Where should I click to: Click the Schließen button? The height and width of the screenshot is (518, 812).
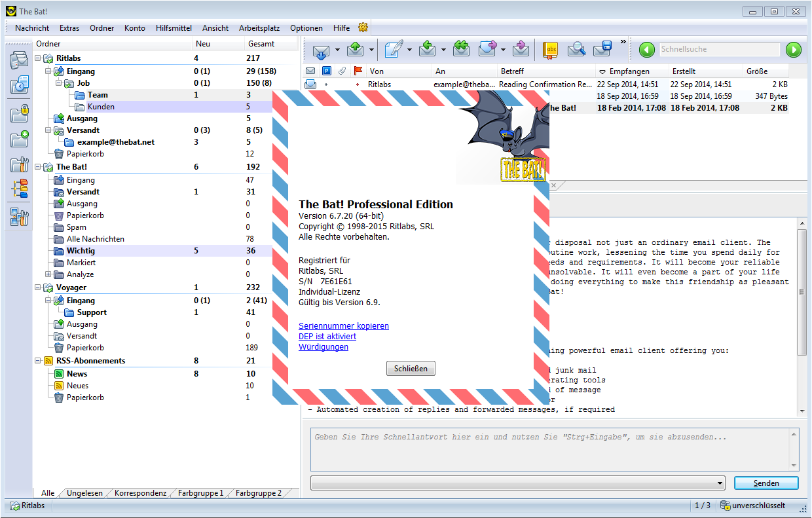point(411,369)
